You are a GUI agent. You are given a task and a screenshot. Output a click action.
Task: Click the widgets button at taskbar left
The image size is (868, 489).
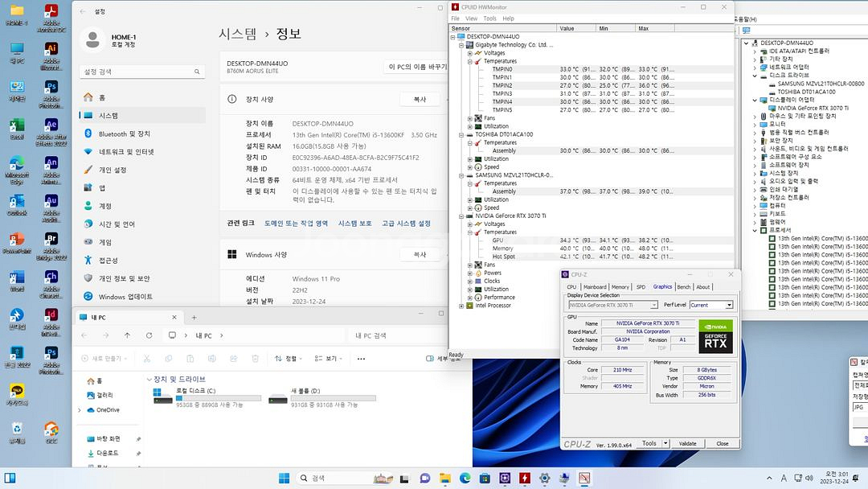(x=10, y=478)
